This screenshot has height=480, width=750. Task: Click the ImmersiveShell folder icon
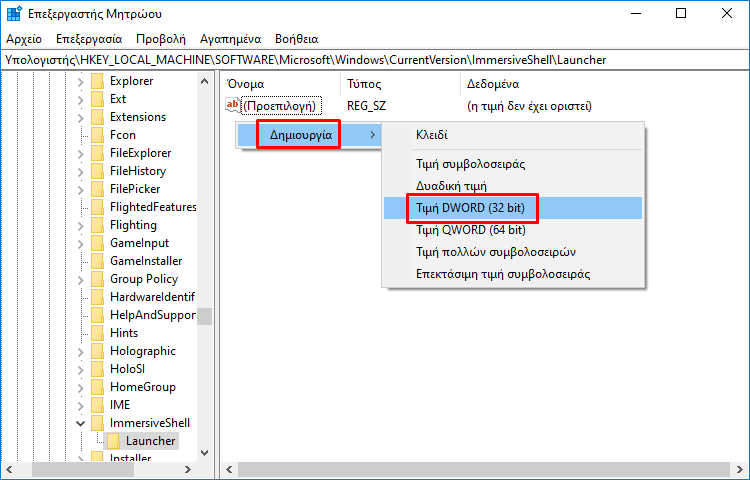(x=98, y=423)
